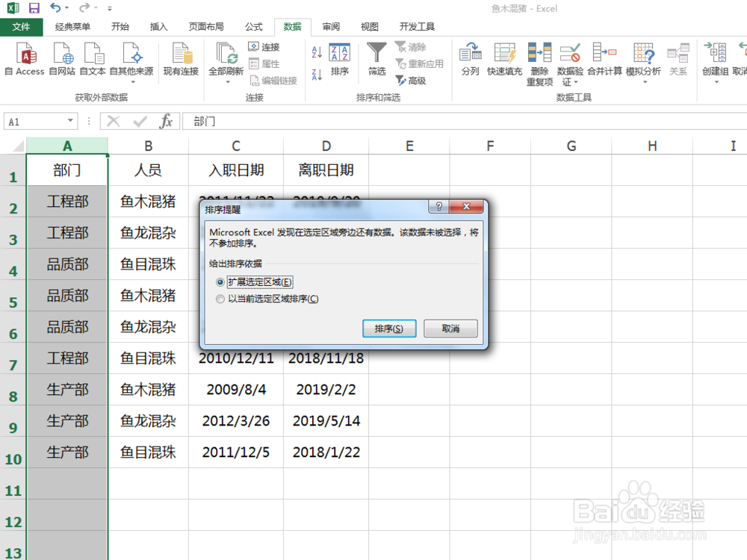Click cell with date 2018/1/22
The image size is (747, 560).
coord(326,452)
